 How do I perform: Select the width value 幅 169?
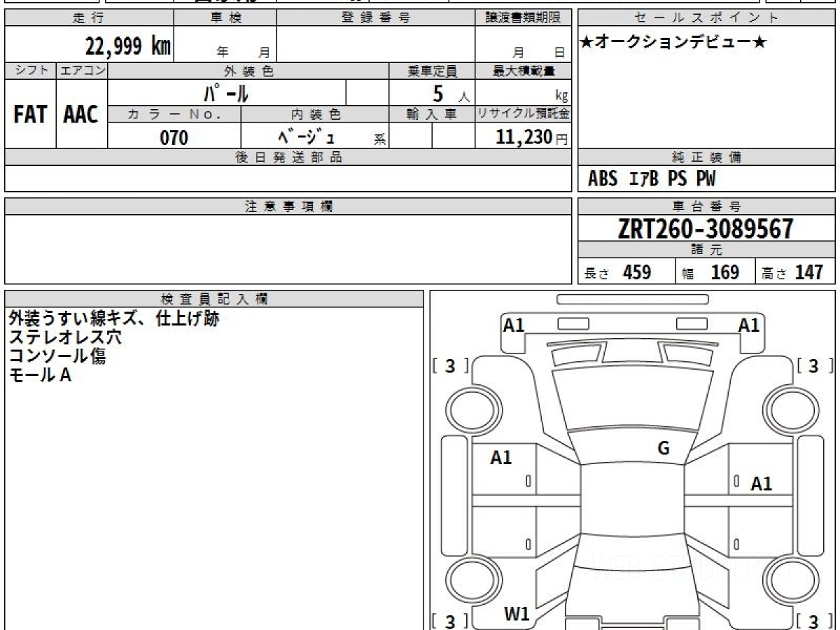(x=710, y=272)
